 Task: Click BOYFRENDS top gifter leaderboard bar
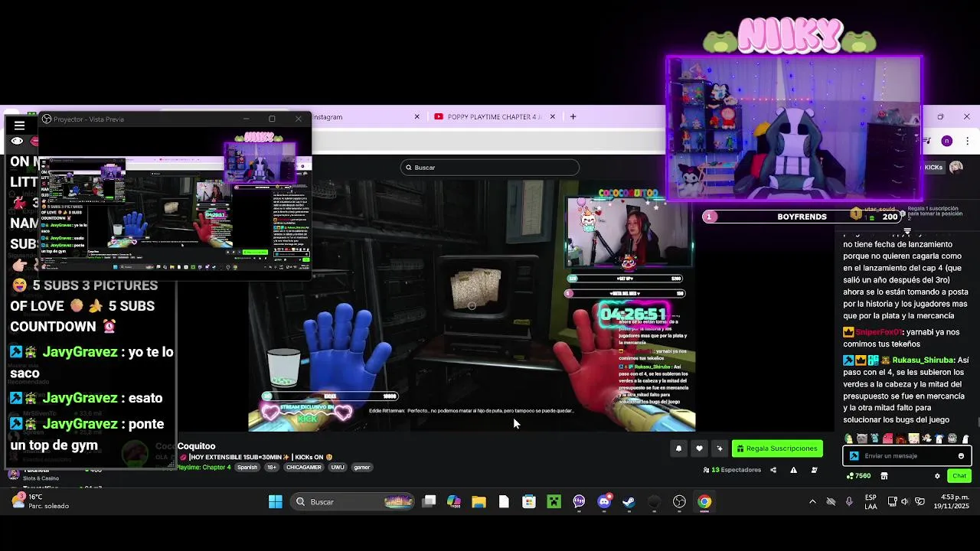pos(802,217)
